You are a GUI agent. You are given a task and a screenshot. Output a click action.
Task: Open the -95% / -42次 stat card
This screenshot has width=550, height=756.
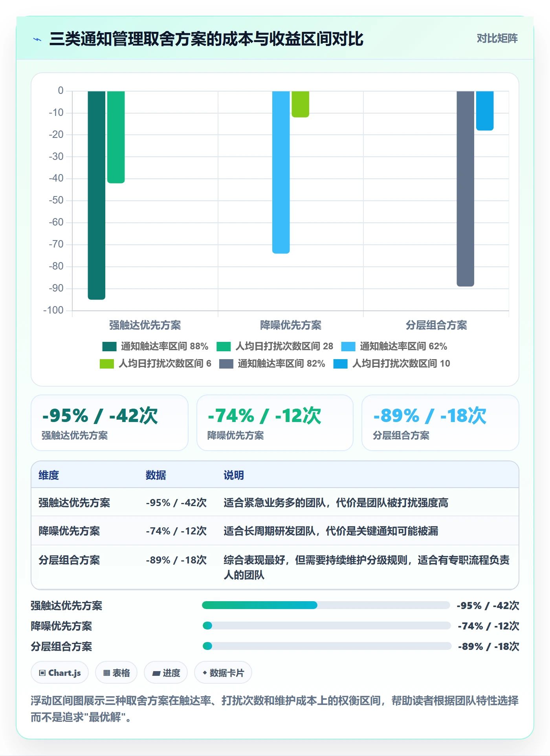coord(110,423)
